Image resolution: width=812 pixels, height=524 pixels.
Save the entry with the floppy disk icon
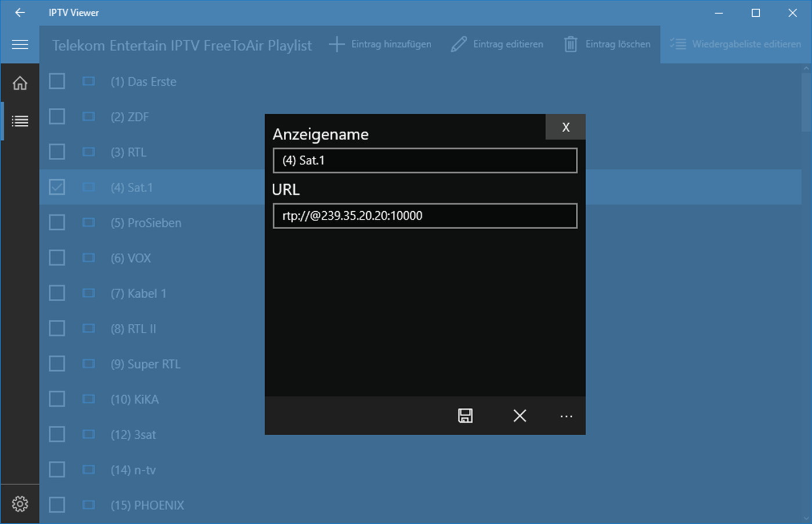[x=465, y=415]
